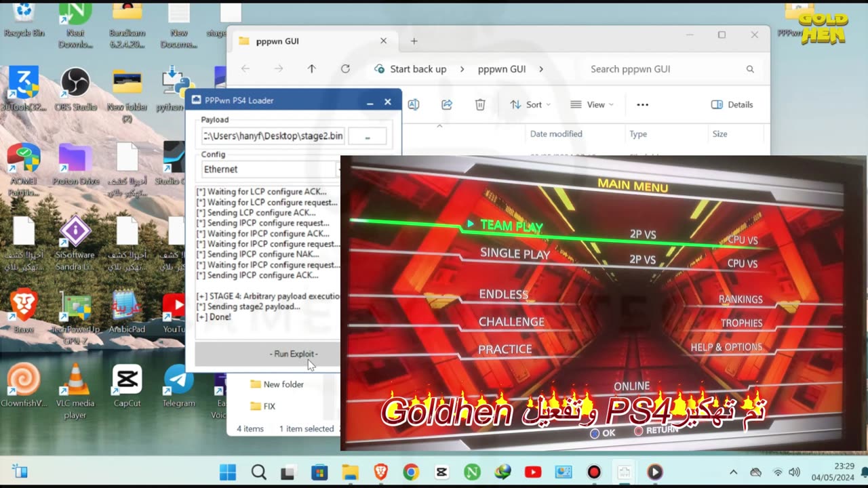Screen dimensions: 868x488
Task: Open the Recycle Bin desktop icon
Action: point(24,20)
